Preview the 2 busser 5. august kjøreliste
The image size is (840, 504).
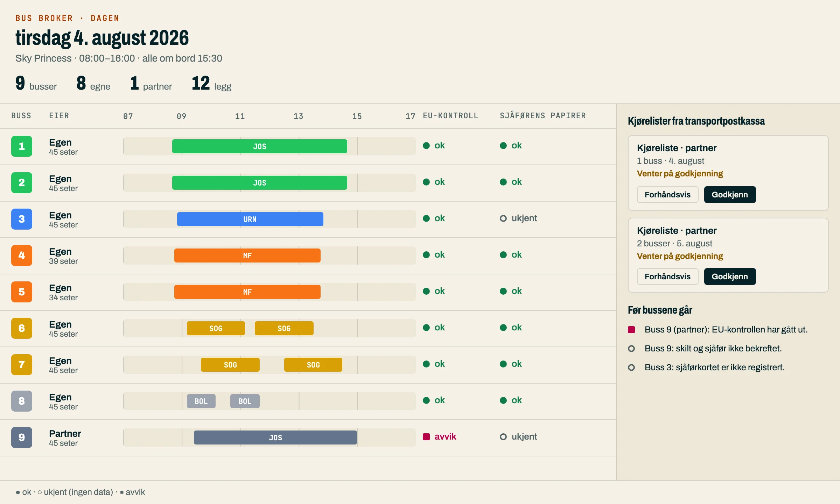coord(667,276)
